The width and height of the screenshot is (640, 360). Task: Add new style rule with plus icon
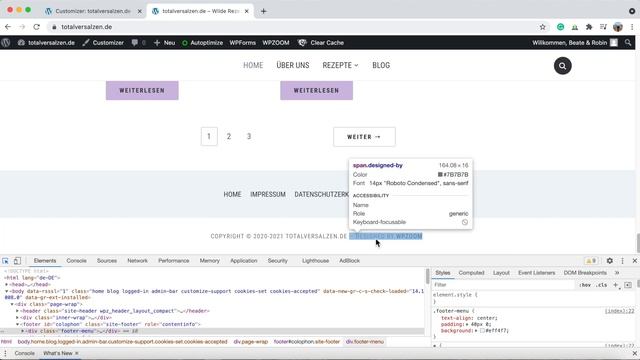(616, 285)
